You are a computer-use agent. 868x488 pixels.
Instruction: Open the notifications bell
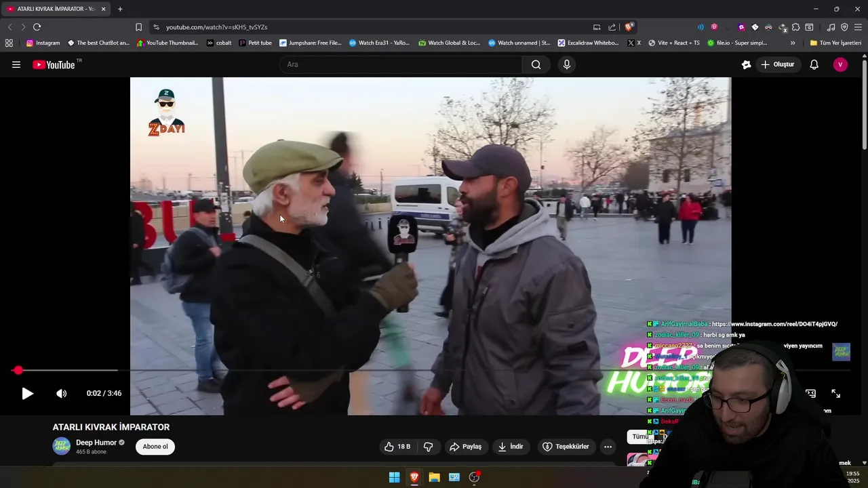click(x=814, y=64)
